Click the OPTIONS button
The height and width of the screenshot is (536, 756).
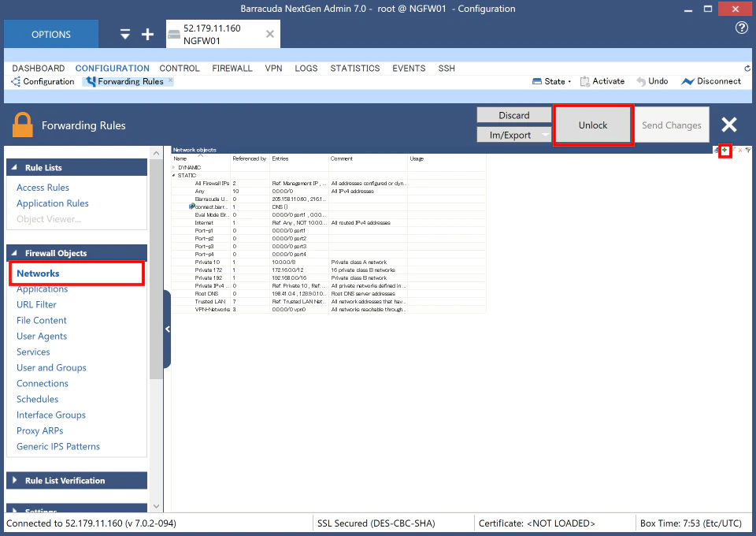tap(51, 34)
